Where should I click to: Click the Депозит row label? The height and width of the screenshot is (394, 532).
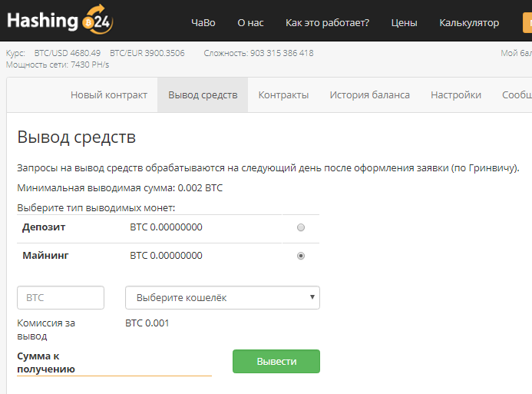(44, 227)
